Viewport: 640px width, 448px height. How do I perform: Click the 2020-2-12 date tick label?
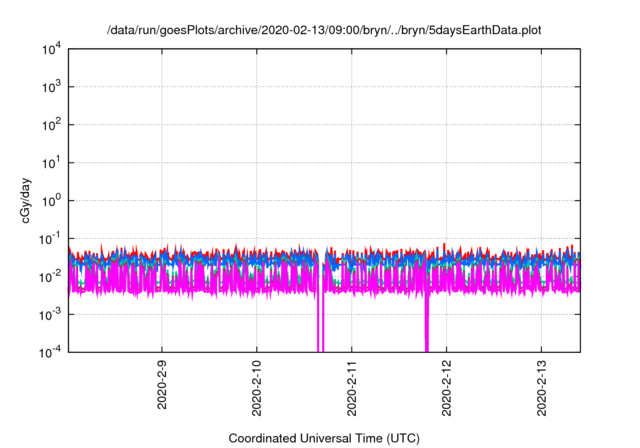447,388
